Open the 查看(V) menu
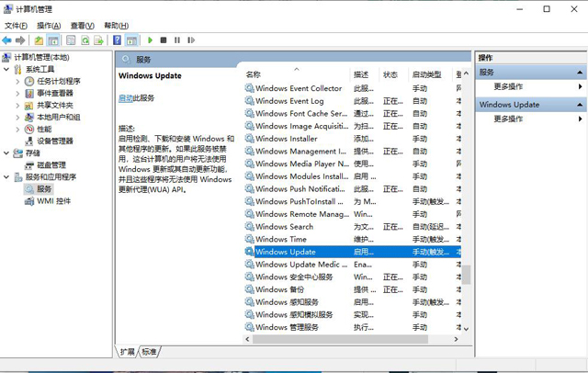This screenshot has height=373, width=588. tap(83, 26)
